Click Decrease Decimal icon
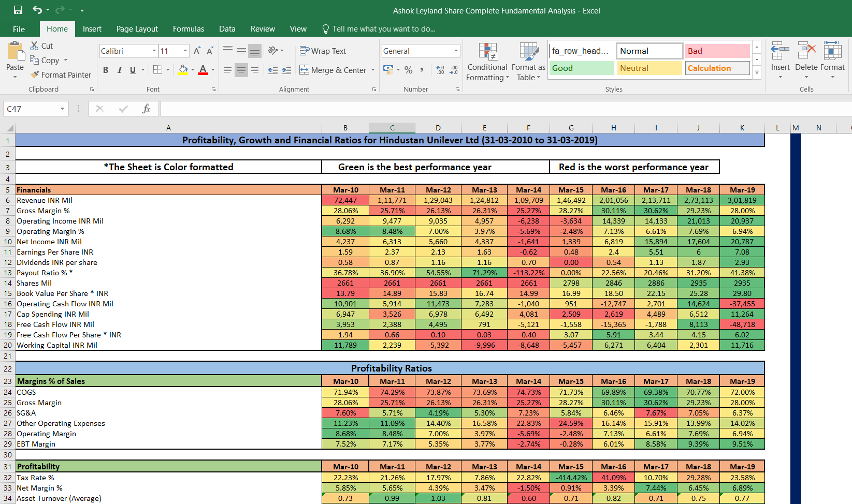Viewport: 852px width, 504px height. tap(454, 70)
